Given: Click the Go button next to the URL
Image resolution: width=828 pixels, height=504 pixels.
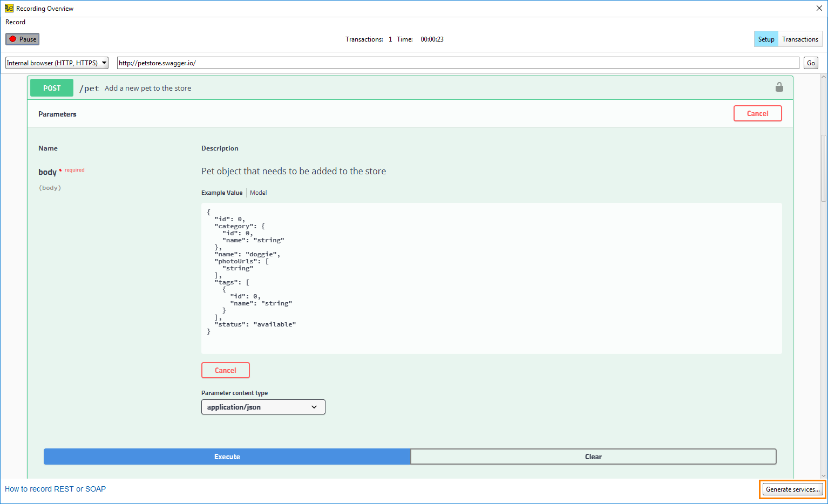Looking at the screenshot, I should [x=810, y=62].
